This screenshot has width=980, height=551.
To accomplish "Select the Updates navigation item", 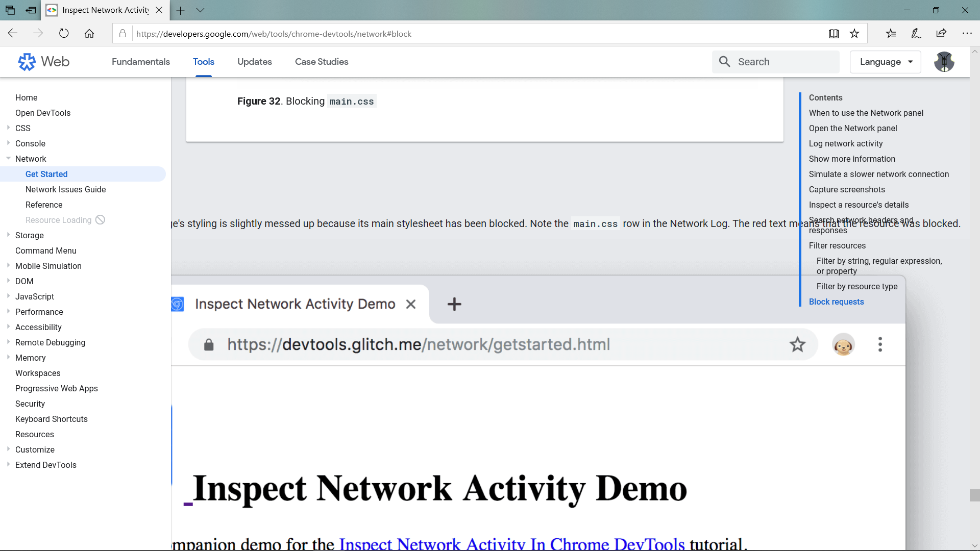I will point(255,61).
